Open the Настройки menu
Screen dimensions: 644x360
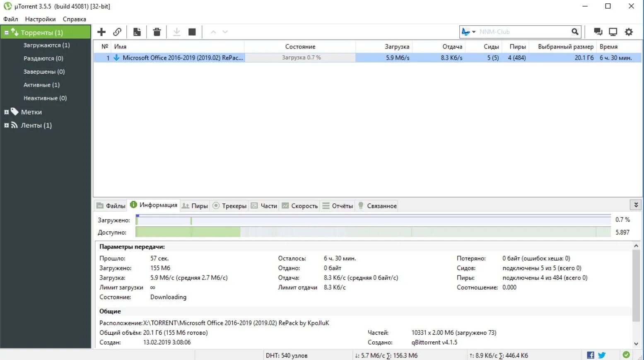(40, 19)
